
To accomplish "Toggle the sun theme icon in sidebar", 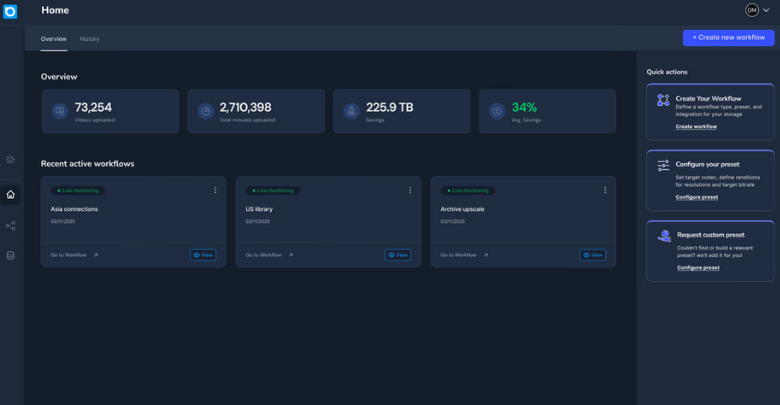I will point(11,159).
